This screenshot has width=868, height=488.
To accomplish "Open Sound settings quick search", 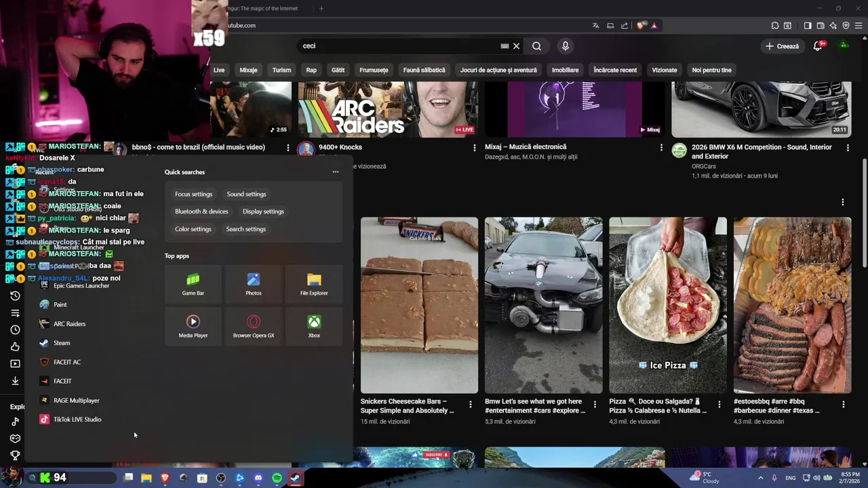I will pyautogui.click(x=246, y=195).
